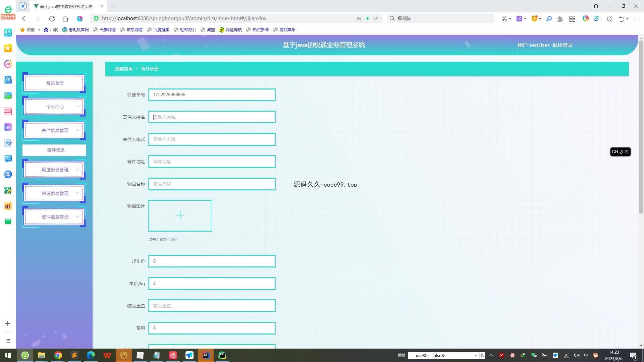Image resolution: width=644 pixels, height=362 pixels.
Task: Expand the 个人中心 sidebar menu
Action: click(x=54, y=107)
